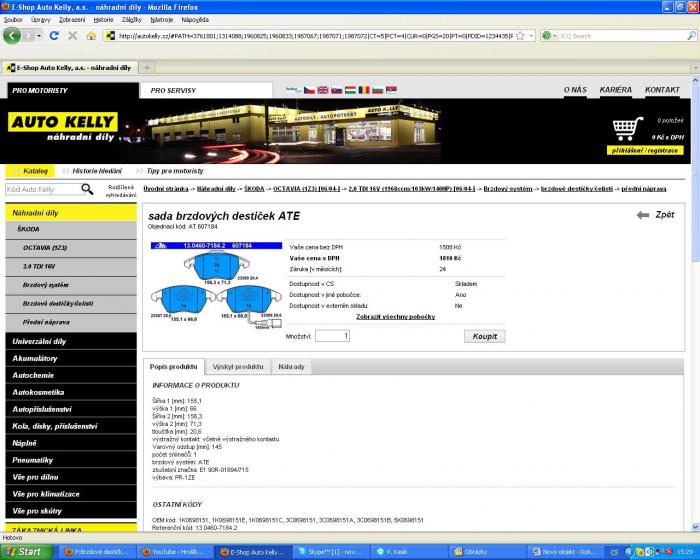
Task: Open the Windows Start button
Action: (x=24, y=551)
